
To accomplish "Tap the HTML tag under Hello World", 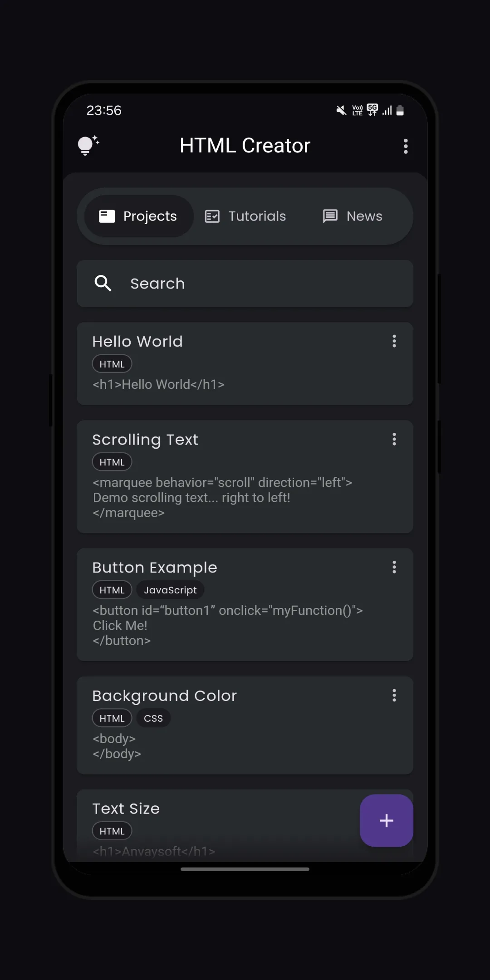I will [112, 364].
